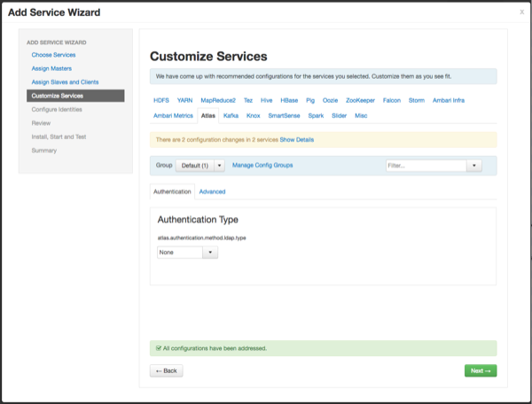Click the Back button

click(x=167, y=370)
